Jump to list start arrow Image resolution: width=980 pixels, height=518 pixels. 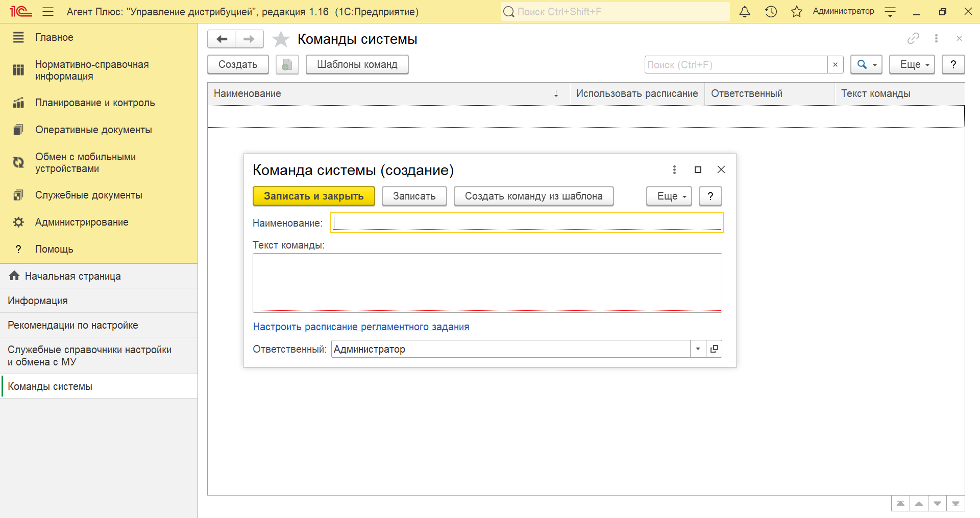[x=900, y=503]
